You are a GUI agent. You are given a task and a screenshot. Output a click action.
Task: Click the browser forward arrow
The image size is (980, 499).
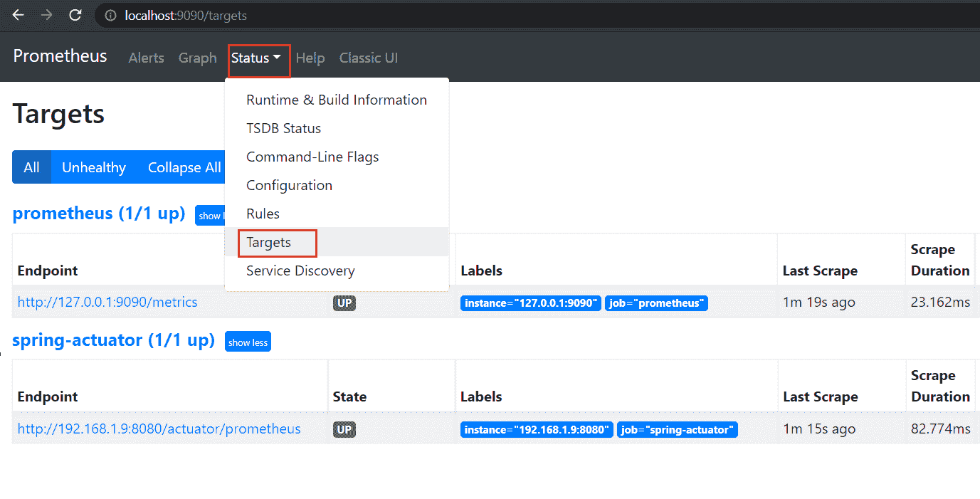coord(47,15)
